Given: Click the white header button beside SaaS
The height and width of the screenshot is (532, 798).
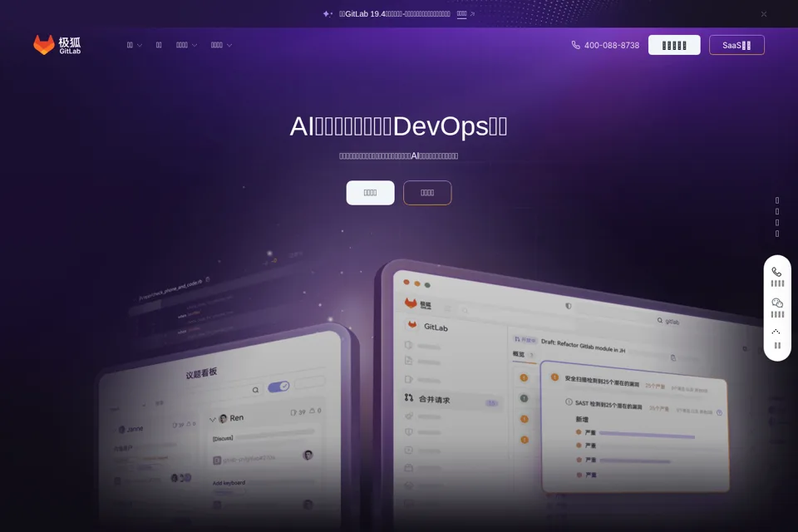Looking at the screenshot, I should click(674, 45).
